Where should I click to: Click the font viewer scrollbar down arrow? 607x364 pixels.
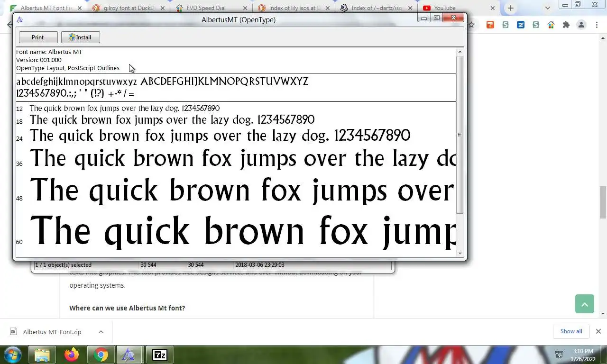point(460,254)
